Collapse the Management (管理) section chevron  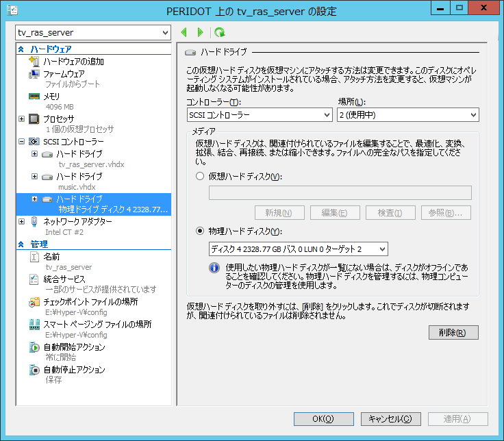click(x=21, y=244)
